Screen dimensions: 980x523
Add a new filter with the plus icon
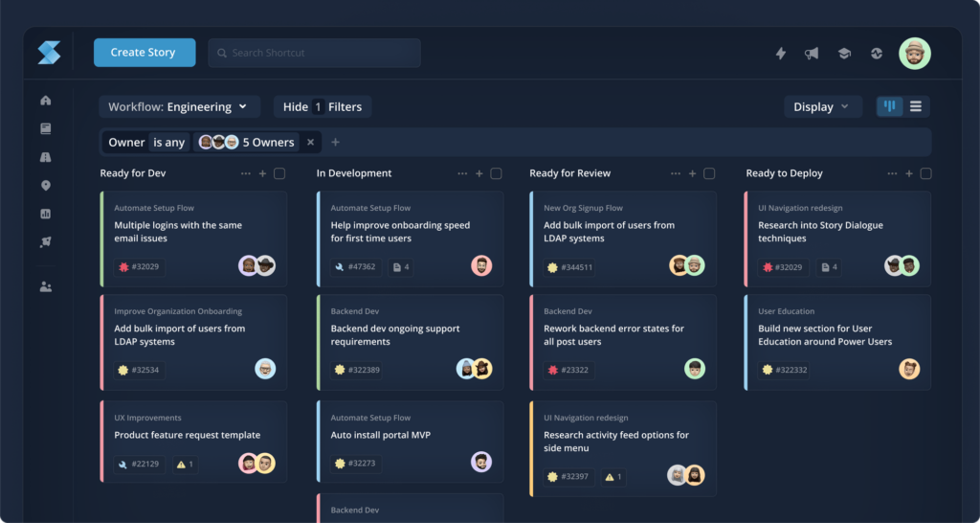(x=335, y=142)
